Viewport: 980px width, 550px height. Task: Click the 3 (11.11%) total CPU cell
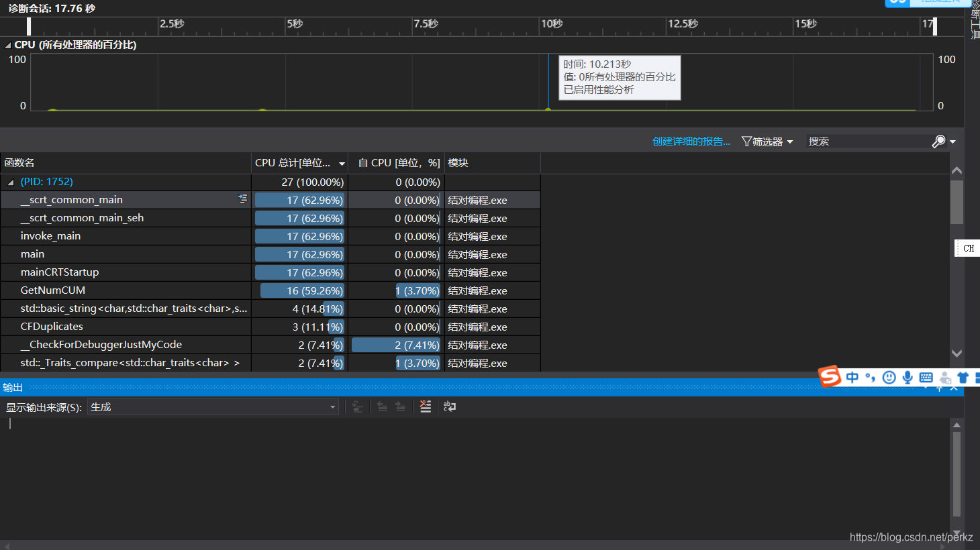299,327
